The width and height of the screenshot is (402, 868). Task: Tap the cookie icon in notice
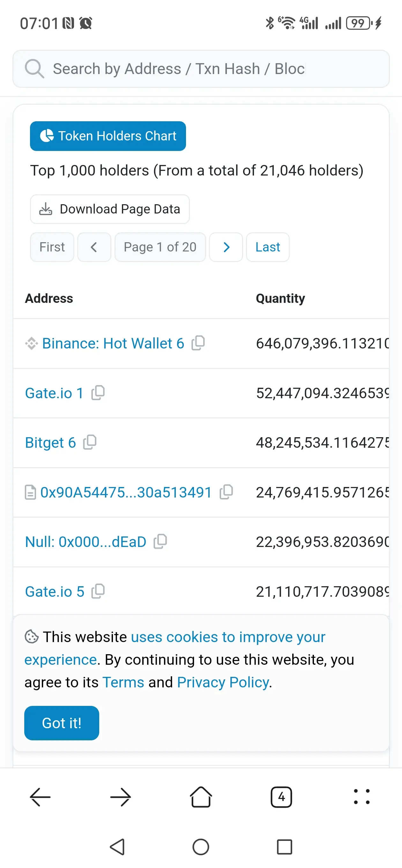32,637
